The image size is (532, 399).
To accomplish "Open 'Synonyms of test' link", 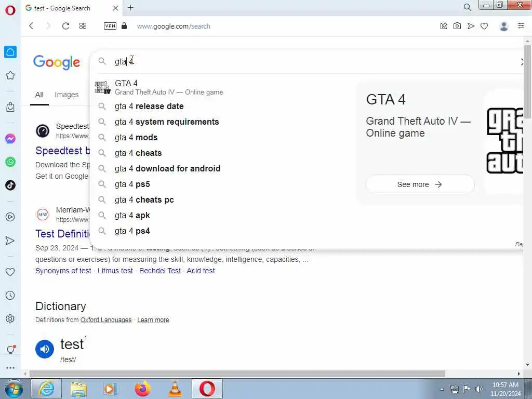I will point(63,271).
